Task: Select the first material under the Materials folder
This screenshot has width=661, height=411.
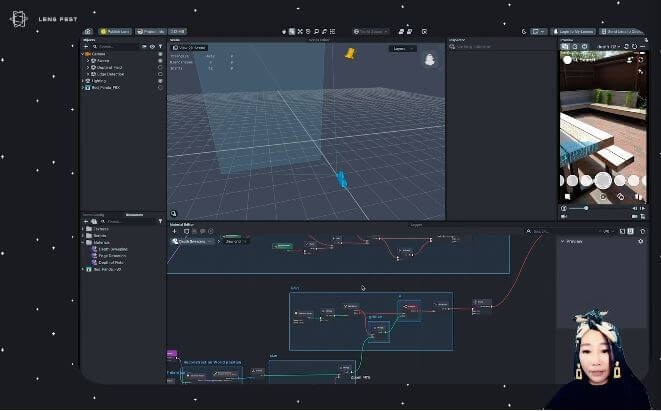Action: click(113, 249)
